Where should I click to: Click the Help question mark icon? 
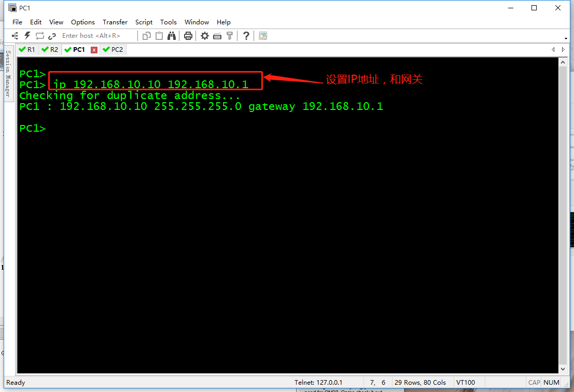coord(246,36)
